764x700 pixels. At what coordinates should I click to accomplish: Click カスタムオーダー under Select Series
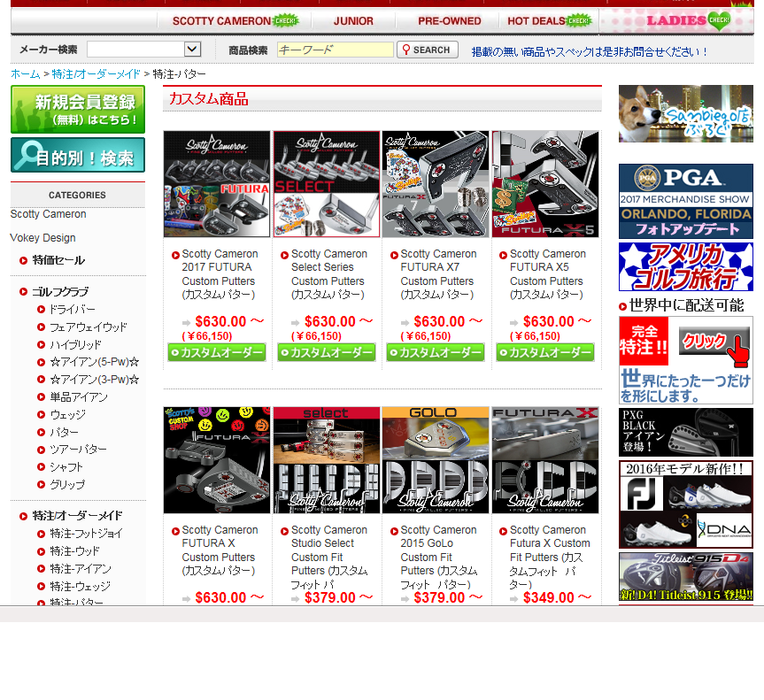click(327, 352)
